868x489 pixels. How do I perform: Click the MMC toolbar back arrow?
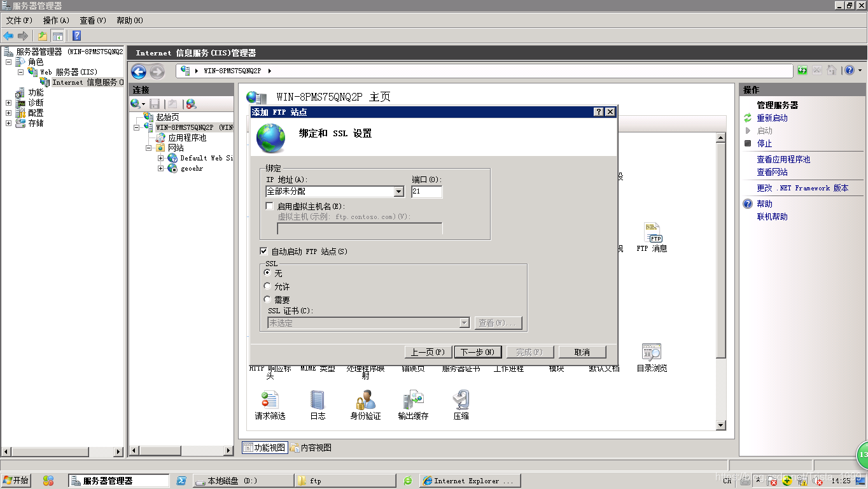tap(8, 36)
